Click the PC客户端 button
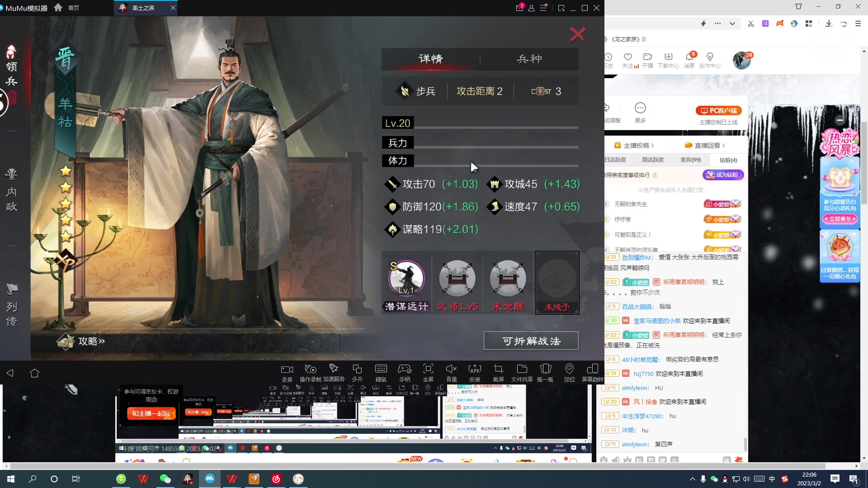The height and width of the screenshot is (488, 868). tap(718, 111)
